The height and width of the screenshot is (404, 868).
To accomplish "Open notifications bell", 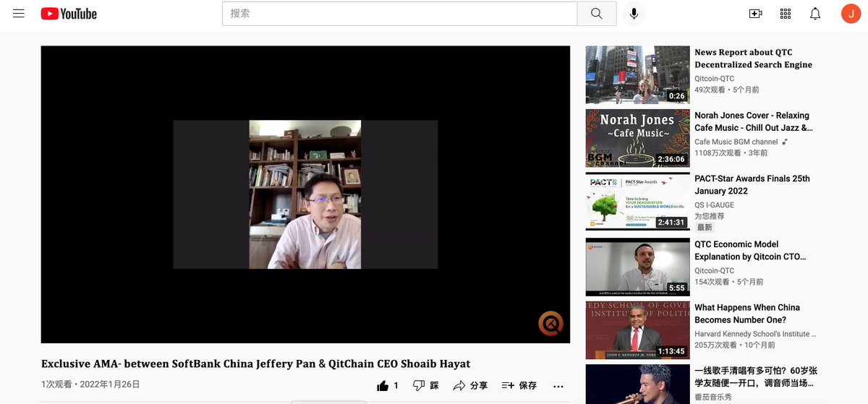I will point(815,14).
